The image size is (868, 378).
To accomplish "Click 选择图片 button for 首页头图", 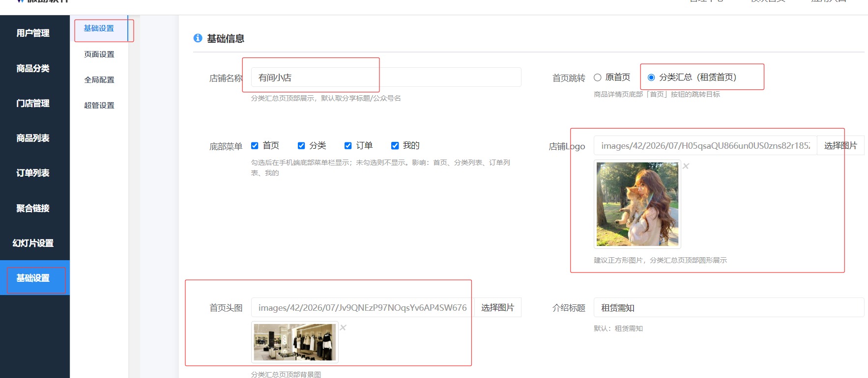I will (497, 307).
